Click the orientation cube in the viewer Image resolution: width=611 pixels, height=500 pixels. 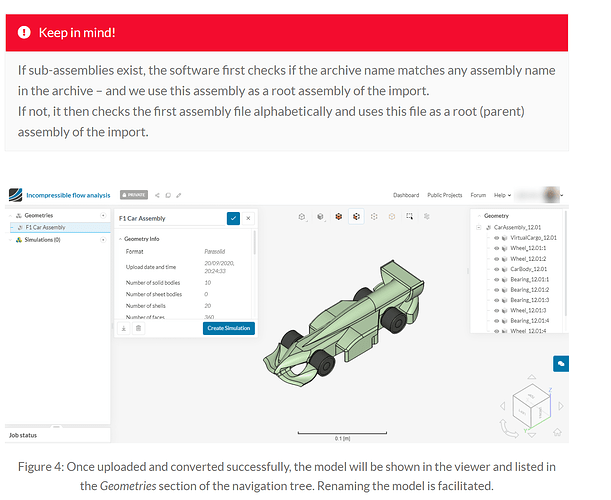pos(532,406)
